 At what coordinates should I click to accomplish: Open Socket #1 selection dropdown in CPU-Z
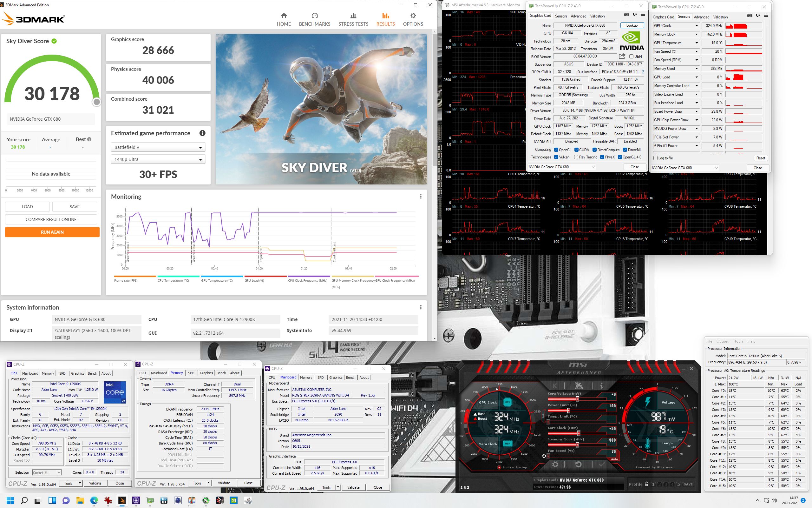pos(47,473)
